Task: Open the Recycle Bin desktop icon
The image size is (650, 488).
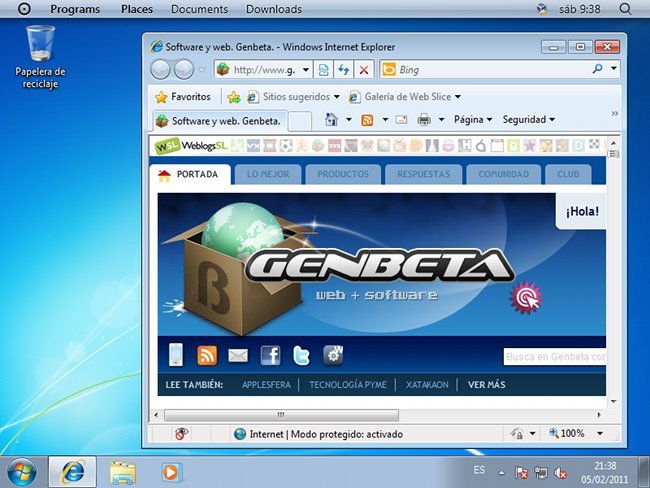Action: pyautogui.click(x=40, y=57)
